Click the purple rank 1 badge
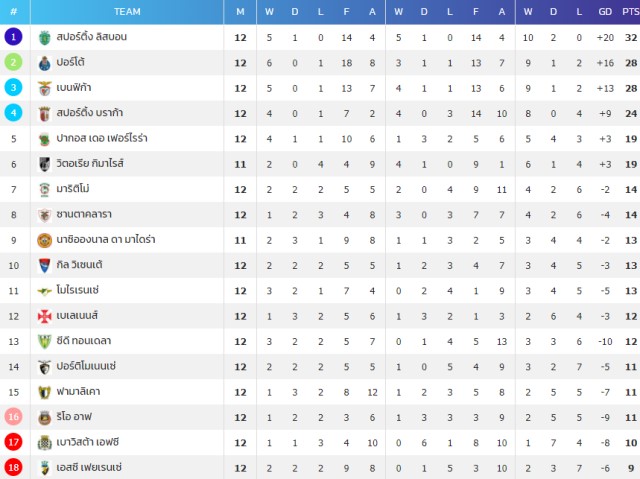640x479 pixels. coord(13,37)
